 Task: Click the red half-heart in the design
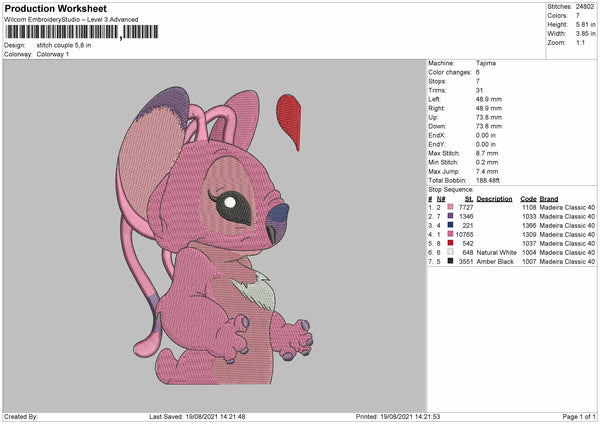click(x=290, y=121)
